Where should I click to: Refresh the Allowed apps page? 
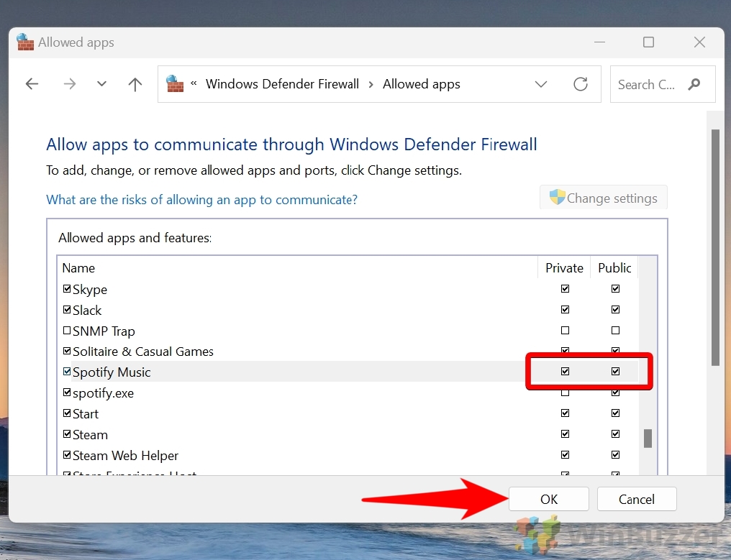coord(581,84)
